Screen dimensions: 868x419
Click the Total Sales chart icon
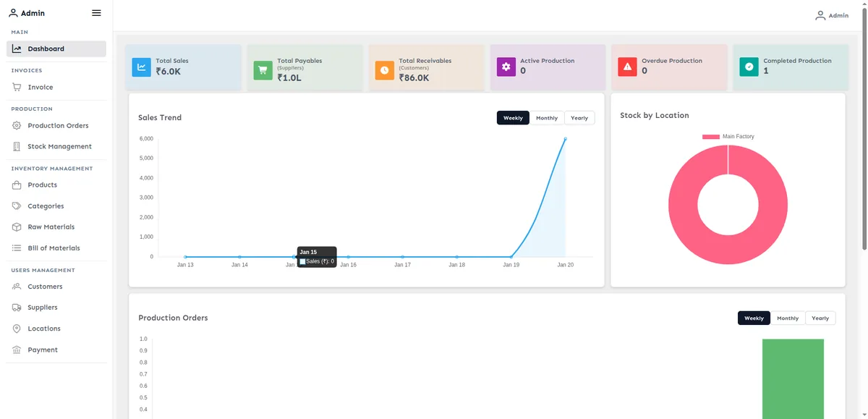pyautogui.click(x=142, y=67)
